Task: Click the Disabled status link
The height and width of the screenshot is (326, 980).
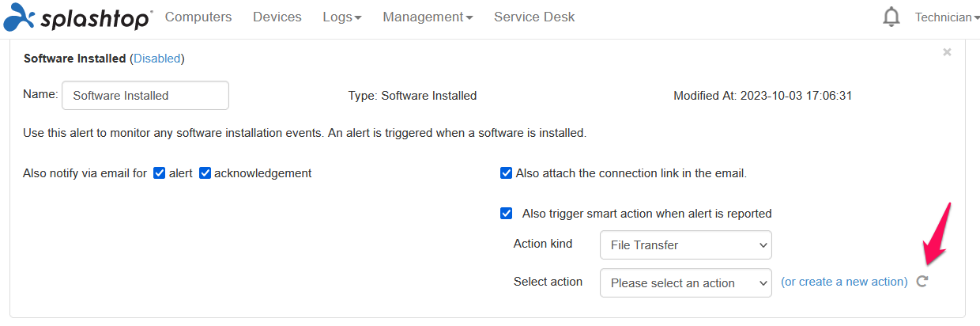Action: tap(157, 59)
